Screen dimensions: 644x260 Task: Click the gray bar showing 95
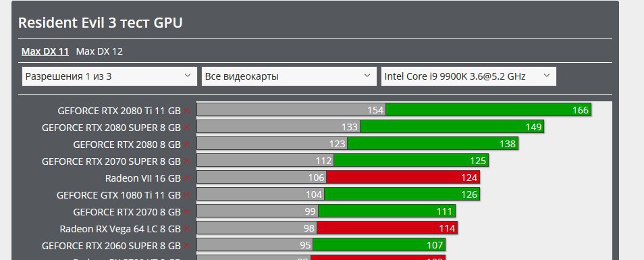tap(254, 244)
